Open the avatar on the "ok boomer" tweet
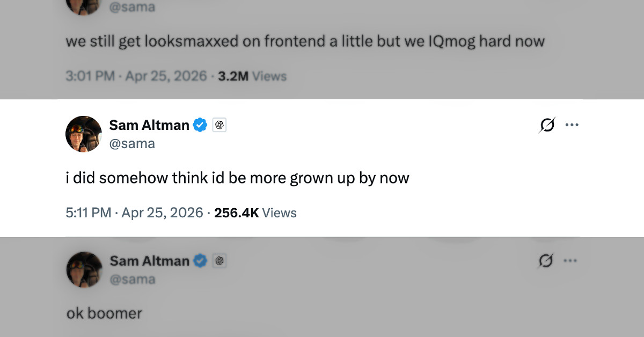Viewport: 644px width, 337px height. (x=84, y=269)
